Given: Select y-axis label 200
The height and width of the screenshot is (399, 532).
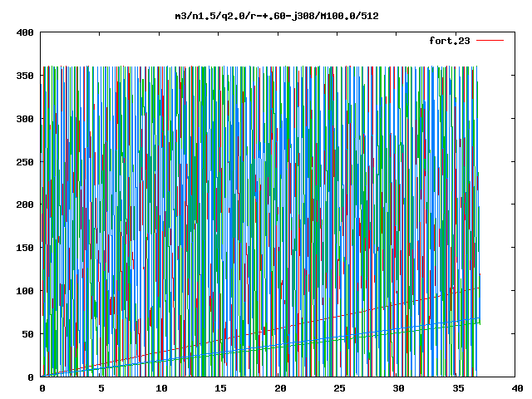Looking at the screenshot, I should tap(25, 204).
